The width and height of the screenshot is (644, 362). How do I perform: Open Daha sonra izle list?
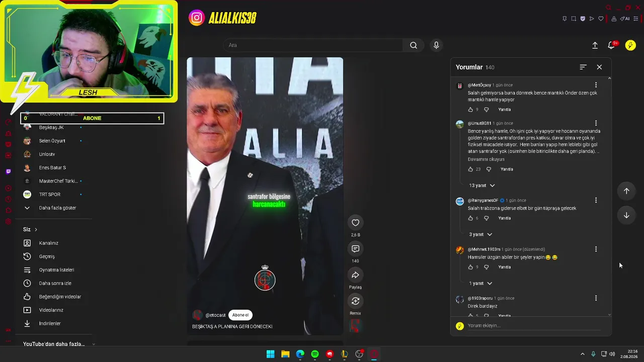54,283
